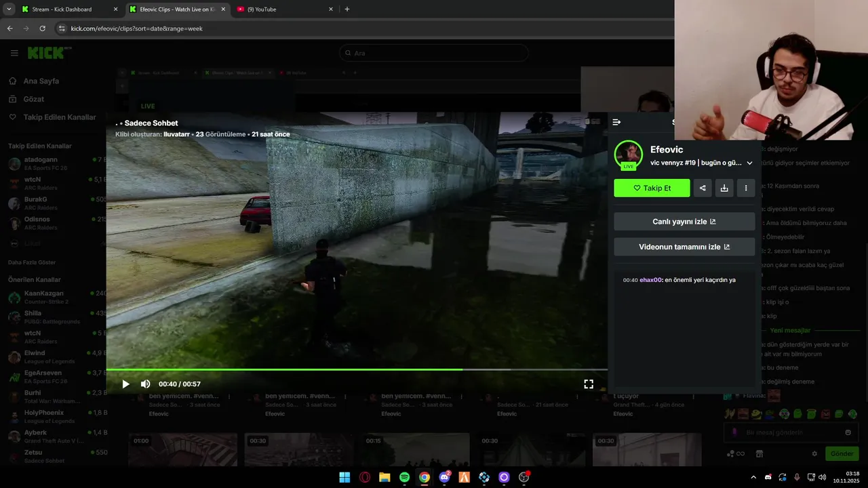
Task: Click ehax00 username in clip chat
Action: 650,280
